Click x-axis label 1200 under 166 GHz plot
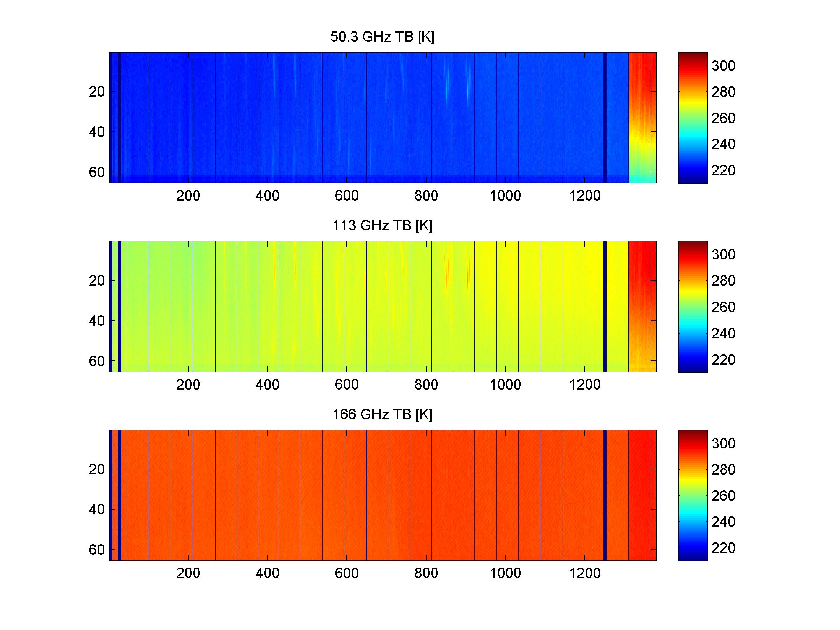Viewport: 840px width, 630px height. [x=584, y=573]
